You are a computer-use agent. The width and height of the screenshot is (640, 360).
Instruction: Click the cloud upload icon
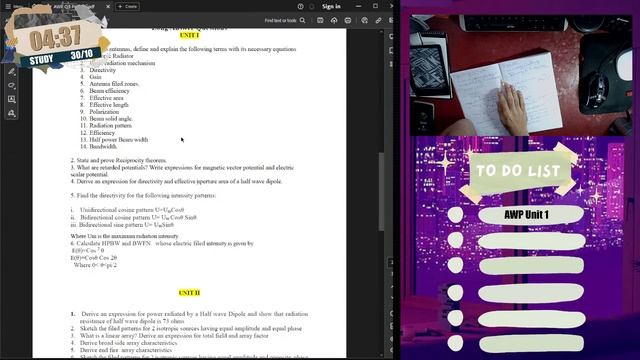(334, 20)
